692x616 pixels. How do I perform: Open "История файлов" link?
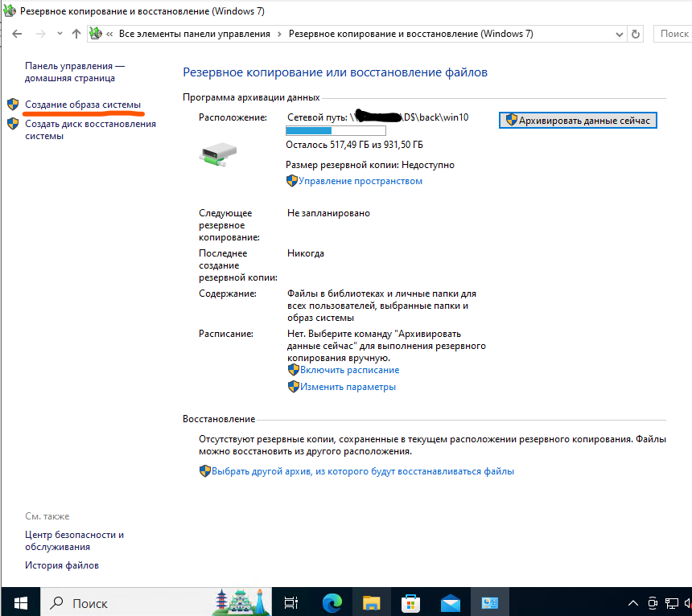click(x=62, y=565)
